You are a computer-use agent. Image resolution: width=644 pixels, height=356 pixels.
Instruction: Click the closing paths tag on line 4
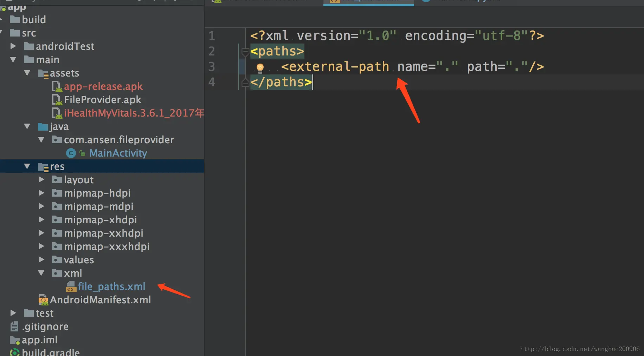(281, 82)
